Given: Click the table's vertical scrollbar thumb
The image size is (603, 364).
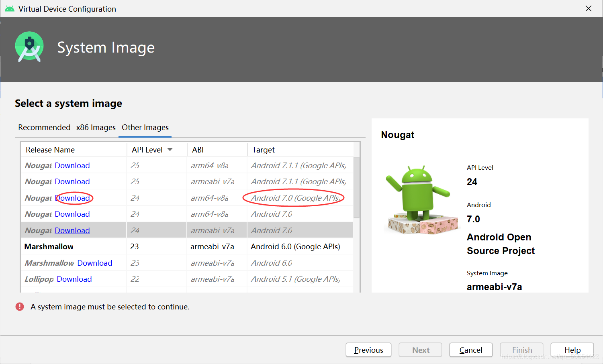Looking at the screenshot, I should click(356, 187).
